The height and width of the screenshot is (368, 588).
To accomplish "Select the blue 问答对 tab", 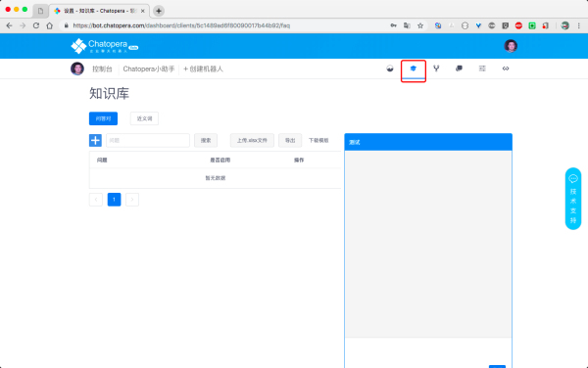I will click(103, 118).
